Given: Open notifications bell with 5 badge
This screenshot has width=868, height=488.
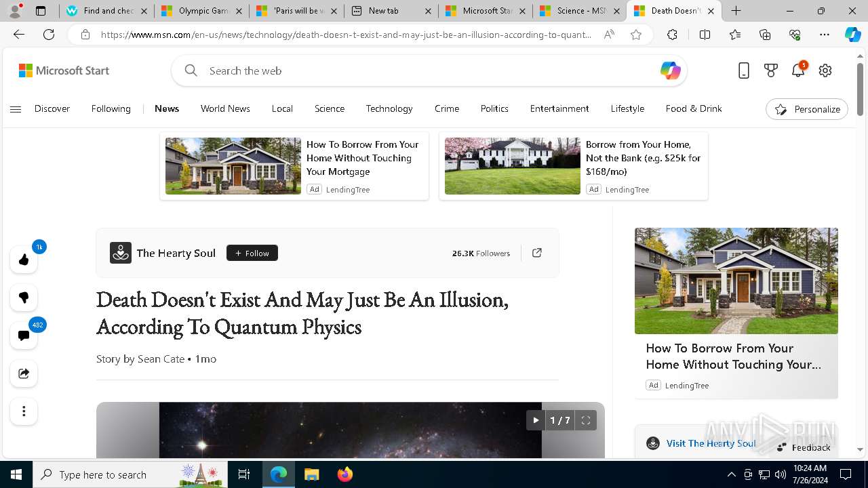Looking at the screenshot, I should (798, 70).
